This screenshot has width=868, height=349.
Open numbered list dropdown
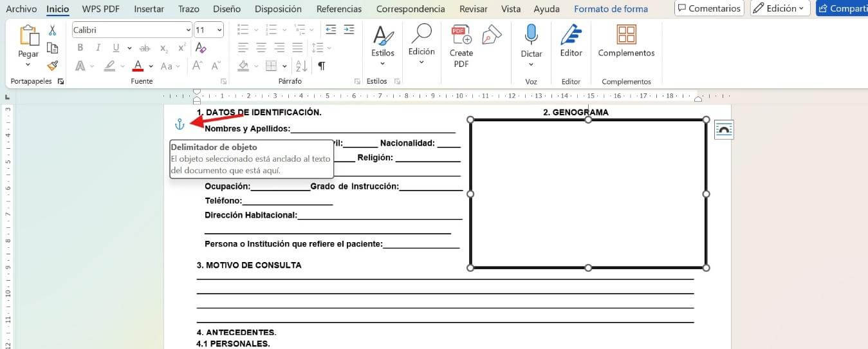click(284, 30)
